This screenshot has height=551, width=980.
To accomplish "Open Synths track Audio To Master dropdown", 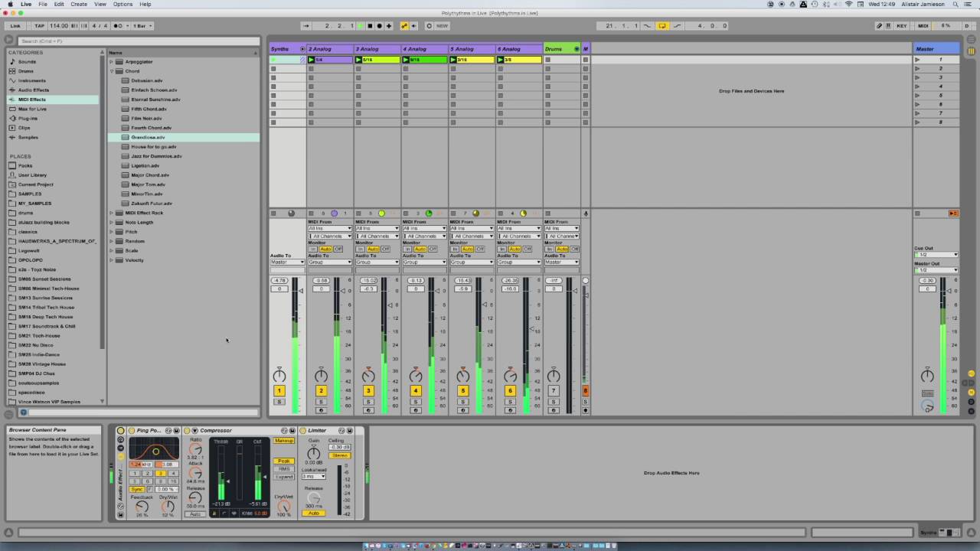I will 287,262.
